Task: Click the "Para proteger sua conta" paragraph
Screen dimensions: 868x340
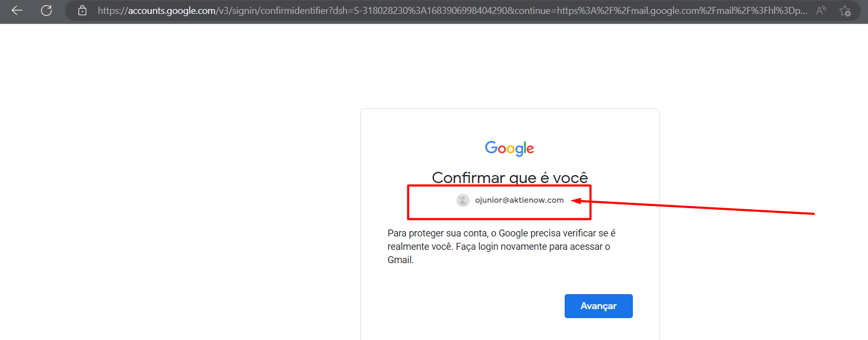Action: [502, 247]
